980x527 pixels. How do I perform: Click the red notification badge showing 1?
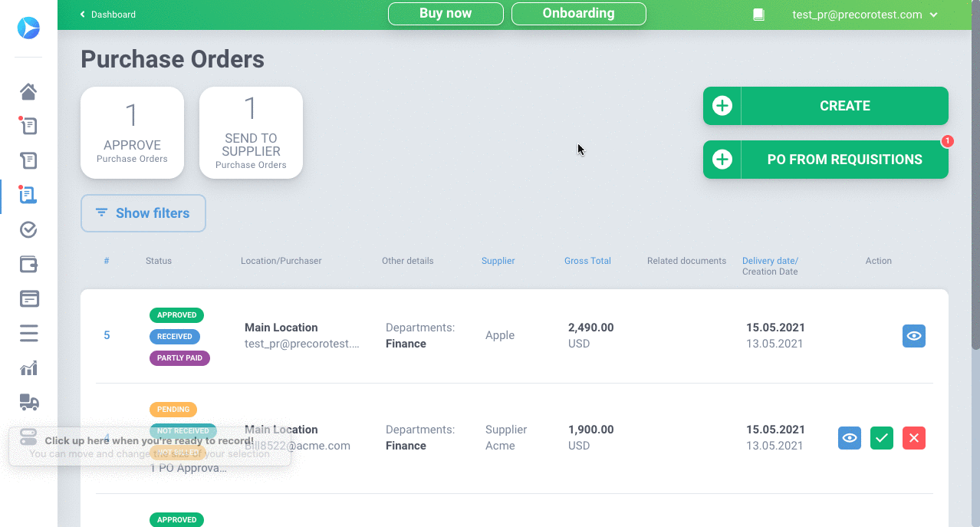pyautogui.click(x=948, y=141)
